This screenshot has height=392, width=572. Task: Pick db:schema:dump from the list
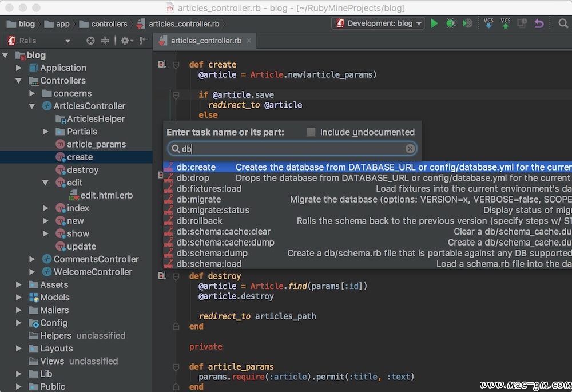pos(367,253)
